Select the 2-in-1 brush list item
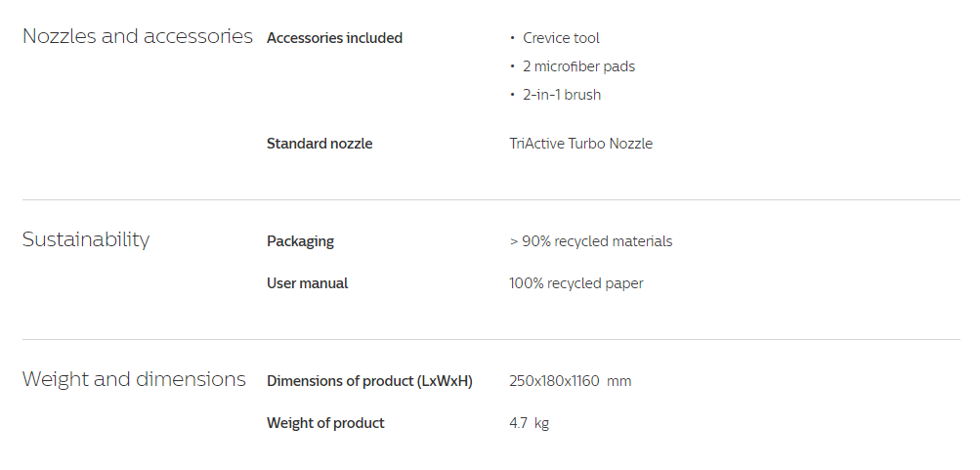The image size is (980, 470). [562, 95]
